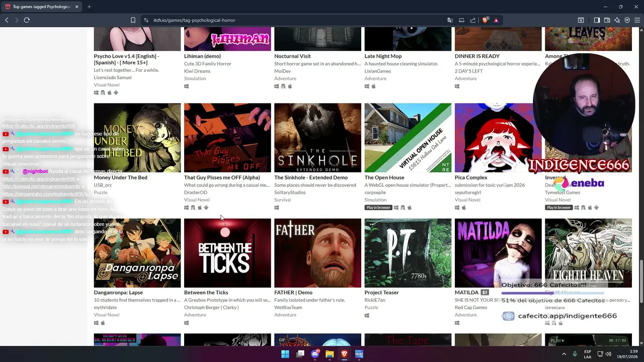The width and height of the screenshot is (644, 362).
Task: Click the Brave taskbar icon
Action: 345,354
